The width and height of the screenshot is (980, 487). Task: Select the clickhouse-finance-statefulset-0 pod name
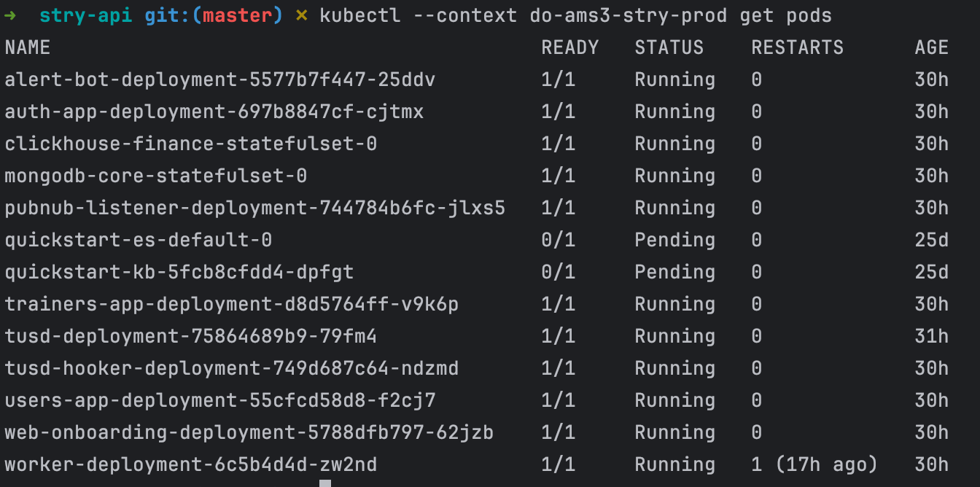tap(190, 144)
